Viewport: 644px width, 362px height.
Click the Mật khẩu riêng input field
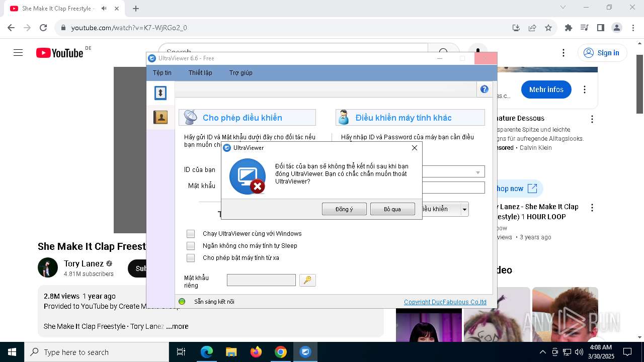261,280
